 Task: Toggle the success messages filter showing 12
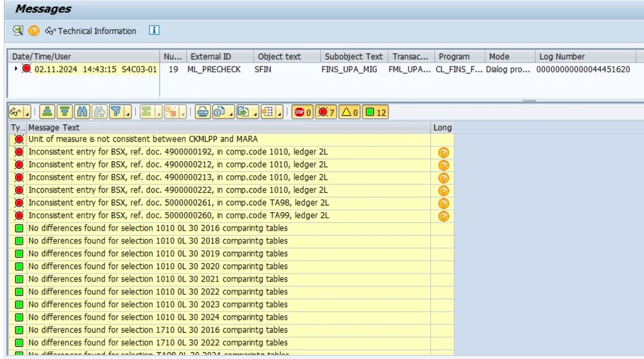[375, 112]
